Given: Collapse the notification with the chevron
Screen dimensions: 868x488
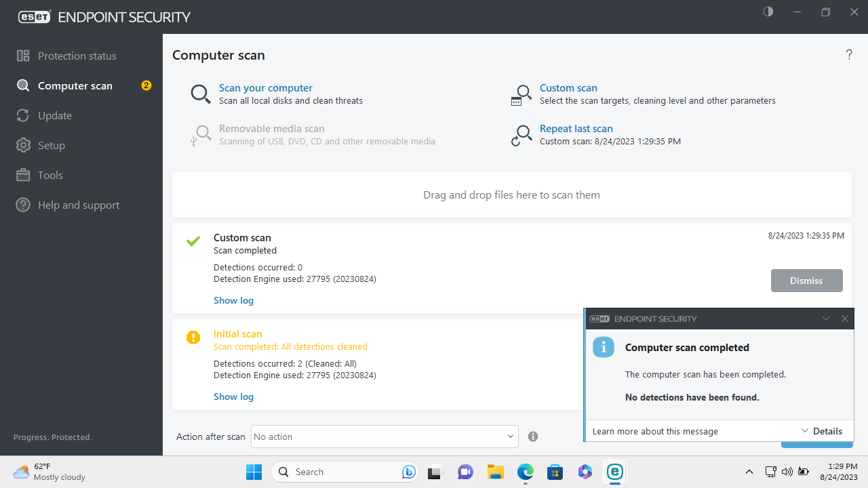Looking at the screenshot, I should 826,319.
